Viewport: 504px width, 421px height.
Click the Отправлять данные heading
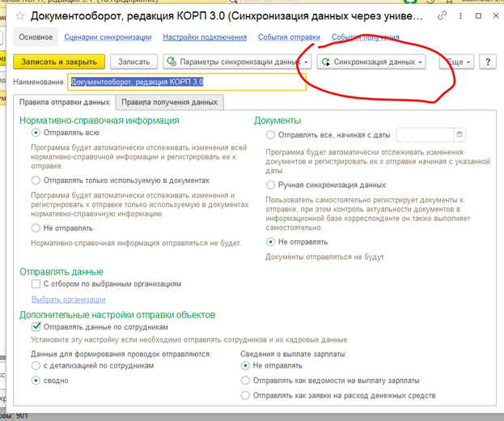click(x=61, y=272)
